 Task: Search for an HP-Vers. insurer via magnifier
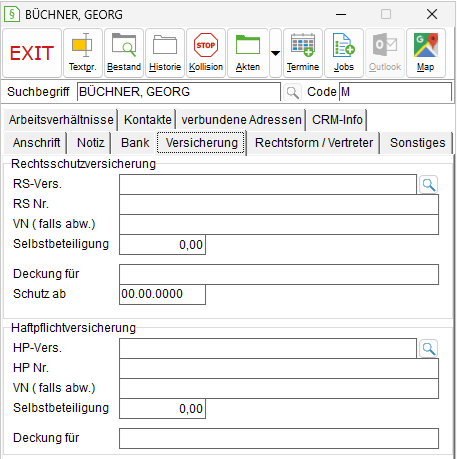click(x=428, y=348)
